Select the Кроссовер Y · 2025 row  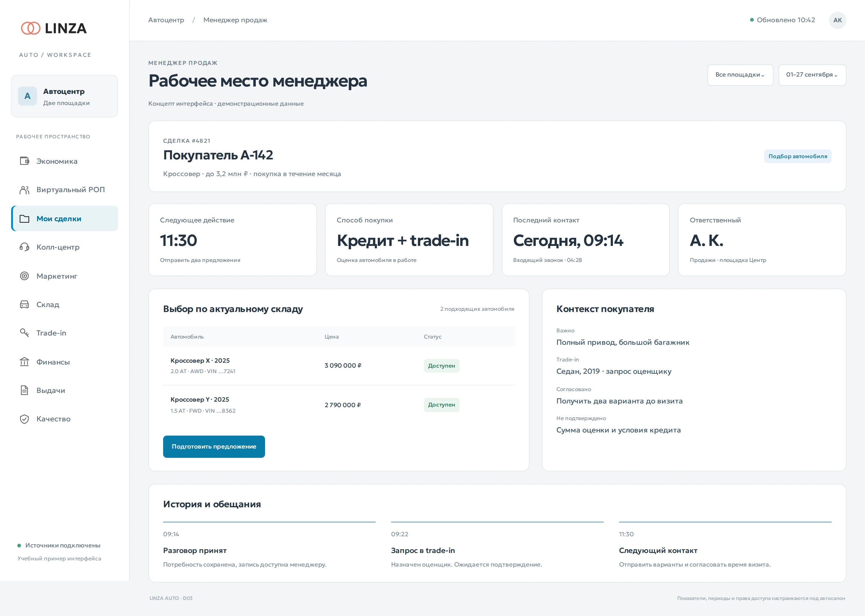[x=339, y=405]
